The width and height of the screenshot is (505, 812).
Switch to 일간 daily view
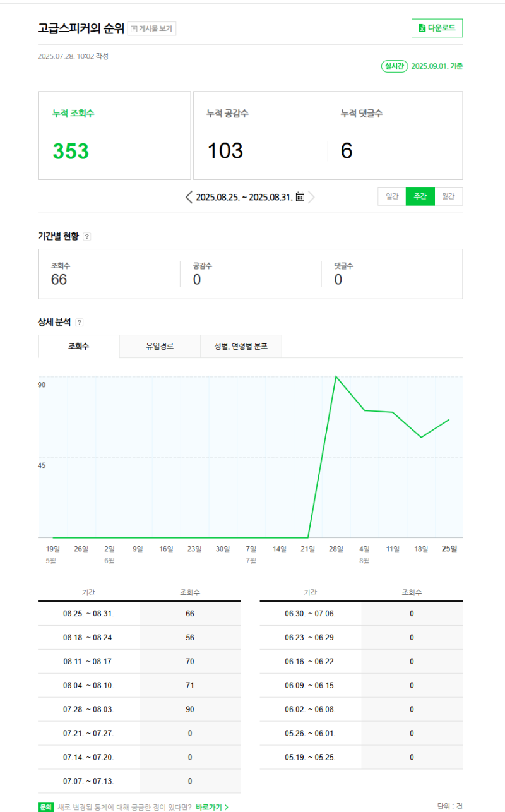(x=392, y=196)
